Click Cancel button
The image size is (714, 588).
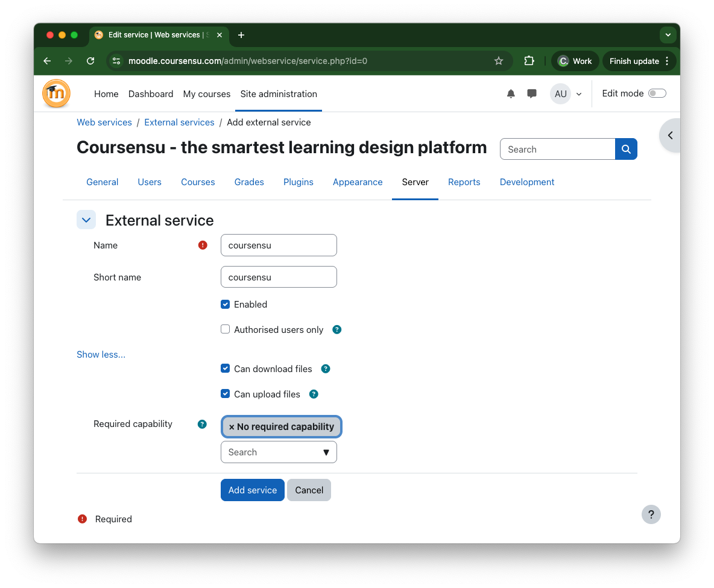[x=309, y=490]
